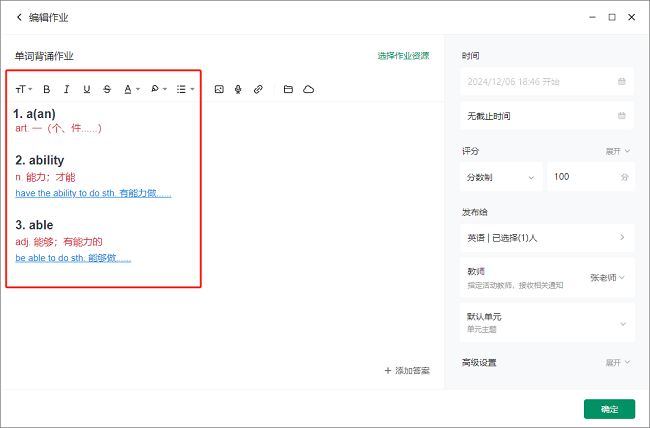
Task: Open the folder file attachment icon
Action: pos(288,89)
